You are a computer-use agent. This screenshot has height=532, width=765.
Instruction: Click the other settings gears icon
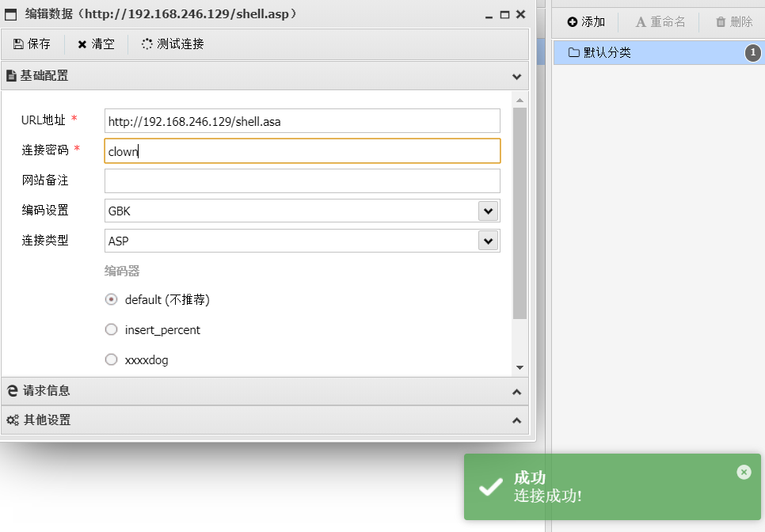tap(13, 420)
